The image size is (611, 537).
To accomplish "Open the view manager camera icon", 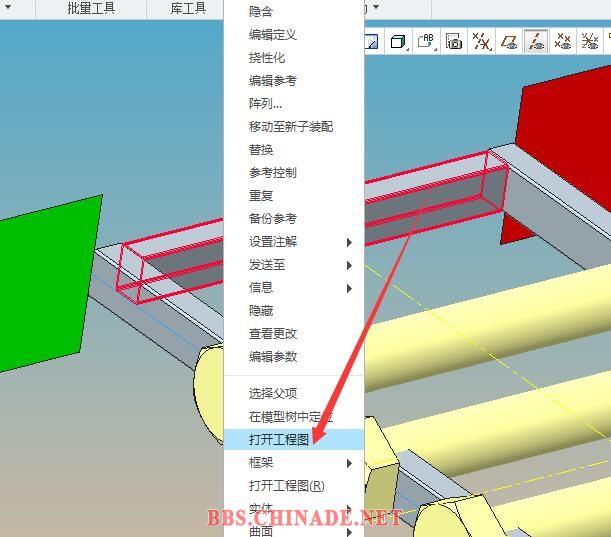I will pos(454,41).
